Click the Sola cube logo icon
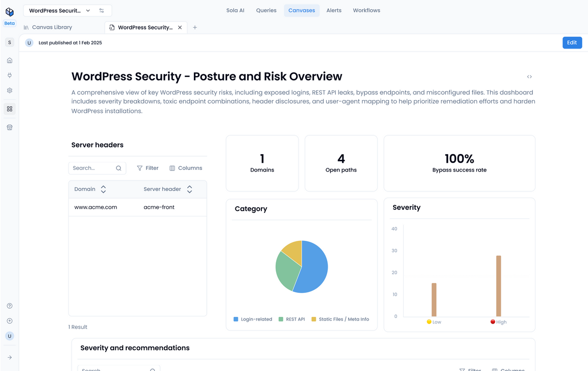 click(9, 12)
